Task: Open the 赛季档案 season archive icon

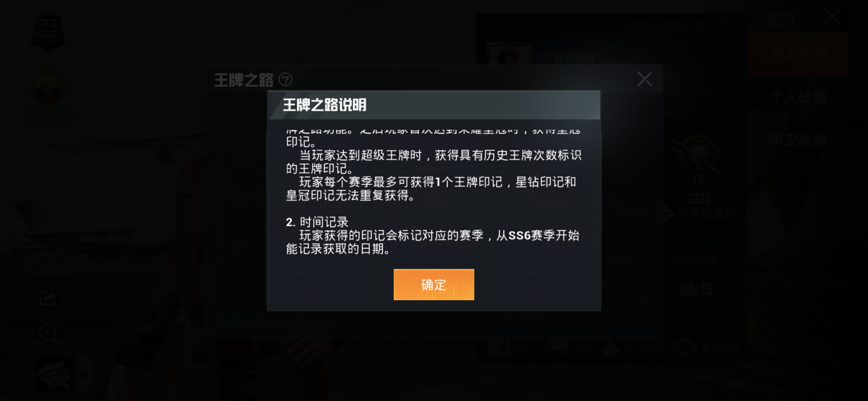Action: point(684,347)
